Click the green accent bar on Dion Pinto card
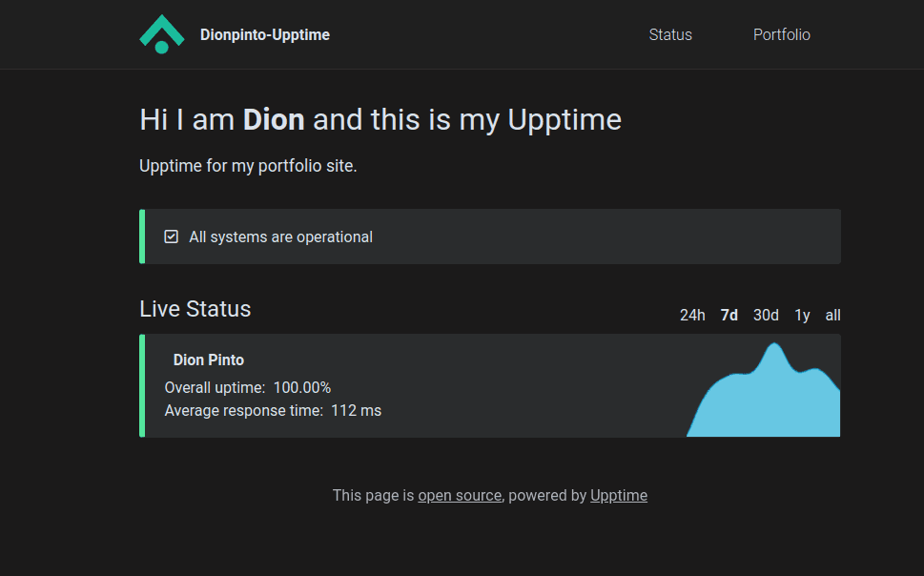924x576 pixels. coord(141,385)
